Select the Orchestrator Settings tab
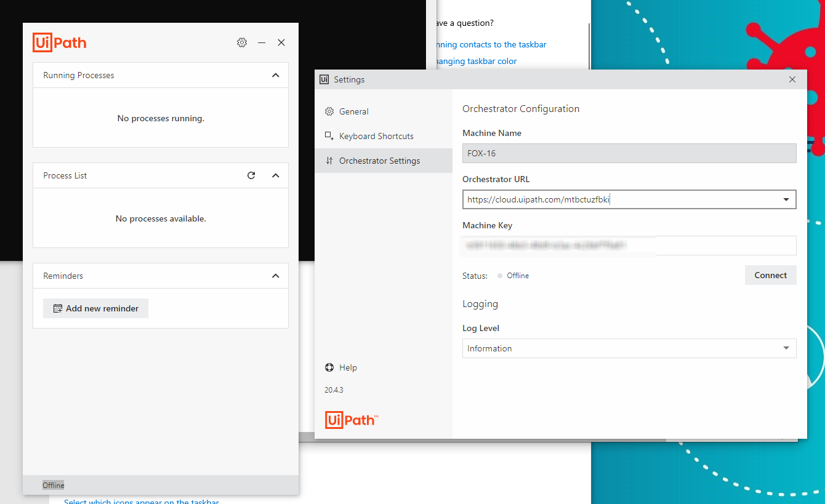Viewport: 825px width, 504px height. [x=384, y=161]
